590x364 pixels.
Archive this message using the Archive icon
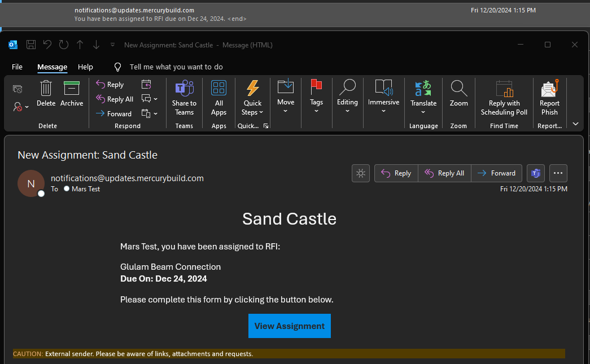[72, 89]
